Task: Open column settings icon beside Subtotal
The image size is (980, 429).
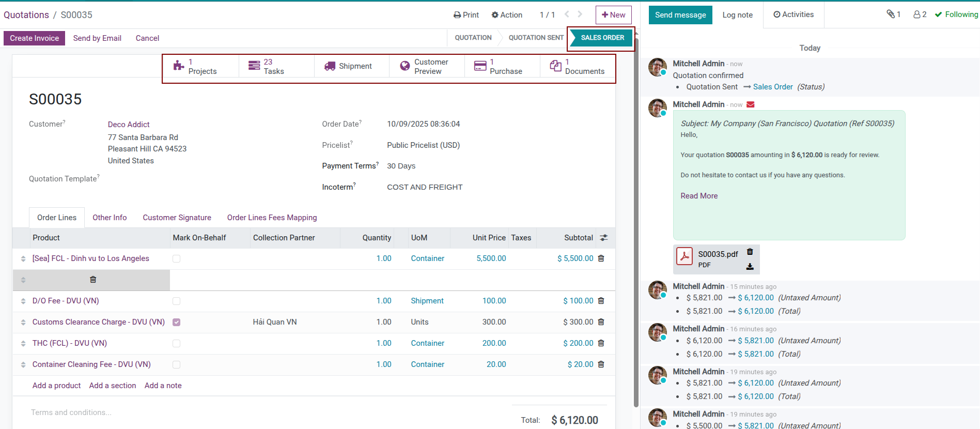Action: coord(603,238)
